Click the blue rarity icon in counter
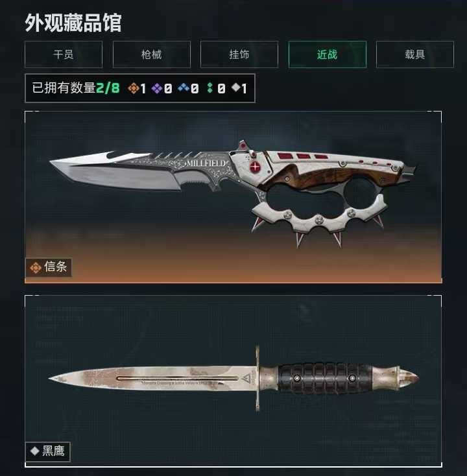Image resolution: width=467 pixels, height=476 pixels. tap(184, 88)
